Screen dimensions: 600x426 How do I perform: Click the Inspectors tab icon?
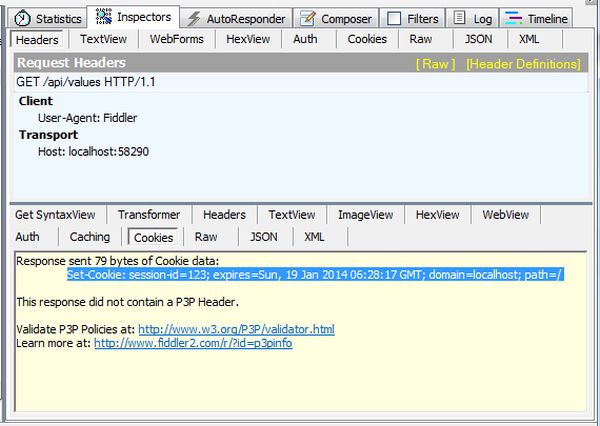[x=103, y=16]
